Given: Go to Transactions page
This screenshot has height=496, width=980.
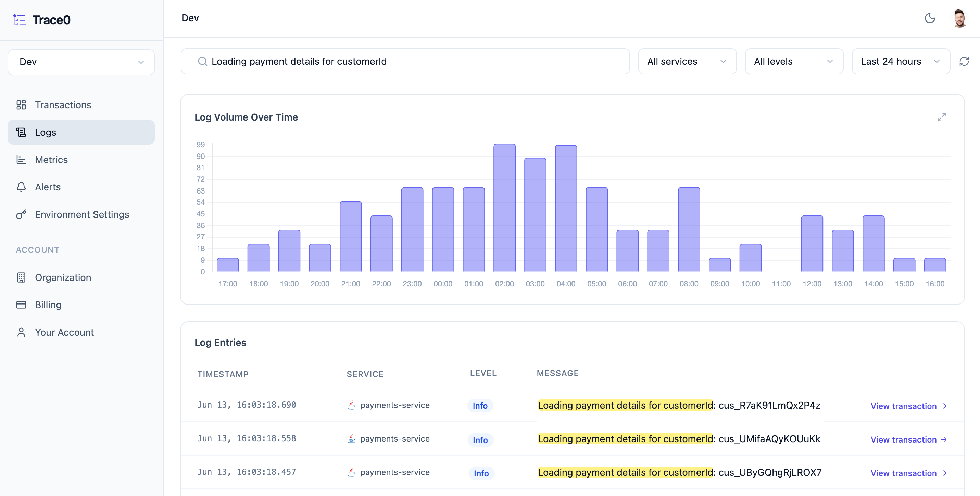Looking at the screenshot, I should click(x=81, y=105).
